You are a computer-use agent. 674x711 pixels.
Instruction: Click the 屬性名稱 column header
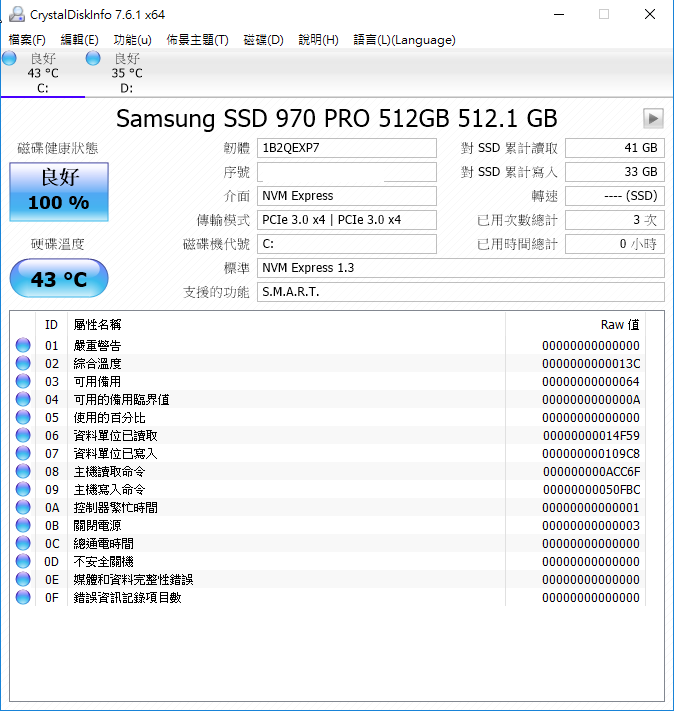(x=98, y=325)
